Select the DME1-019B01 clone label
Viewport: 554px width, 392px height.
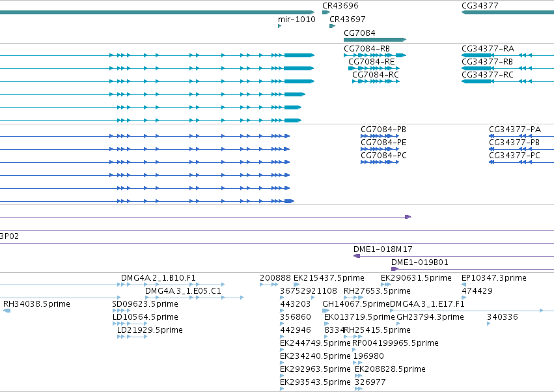coord(419,262)
